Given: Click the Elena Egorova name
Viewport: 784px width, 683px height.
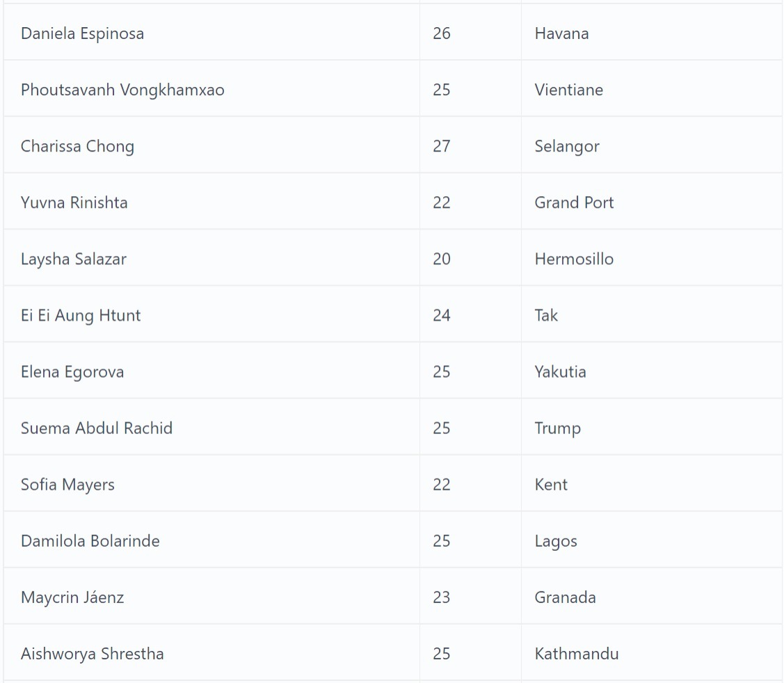Looking at the screenshot, I should point(72,371).
